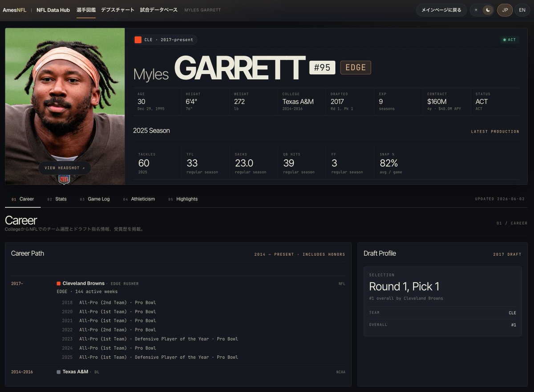Click the green ACT status badge
Image resolution: width=534 pixels, height=392 pixels.
coord(510,40)
